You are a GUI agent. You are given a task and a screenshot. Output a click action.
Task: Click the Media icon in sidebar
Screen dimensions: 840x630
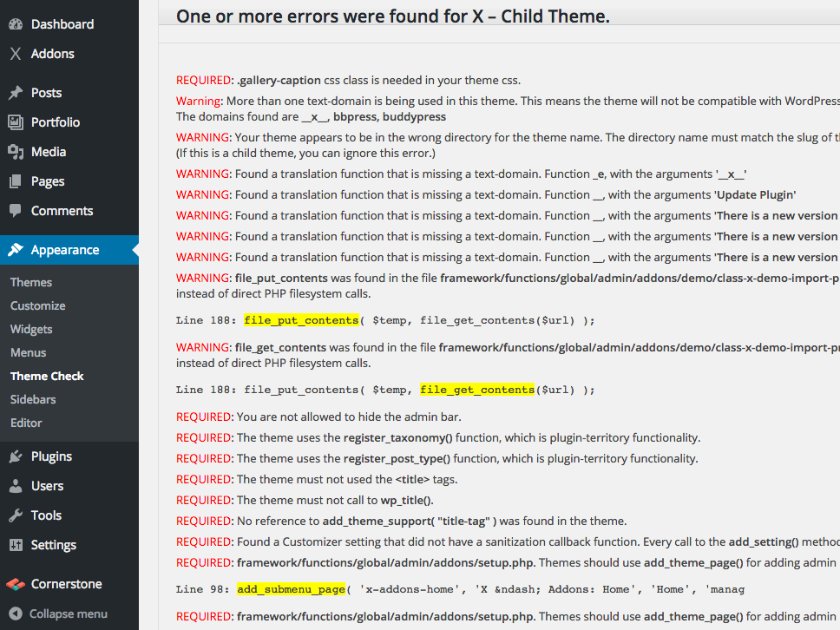click(x=16, y=152)
